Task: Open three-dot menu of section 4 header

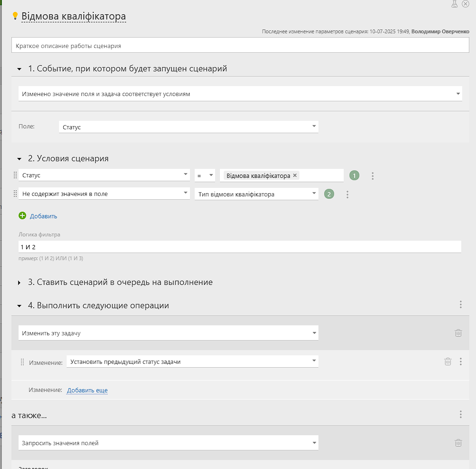Action: click(461, 304)
